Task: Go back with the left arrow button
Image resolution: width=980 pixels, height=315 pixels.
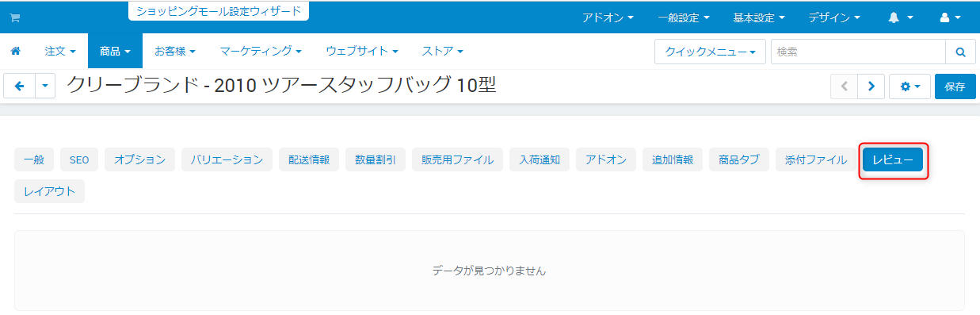Action: 20,86
